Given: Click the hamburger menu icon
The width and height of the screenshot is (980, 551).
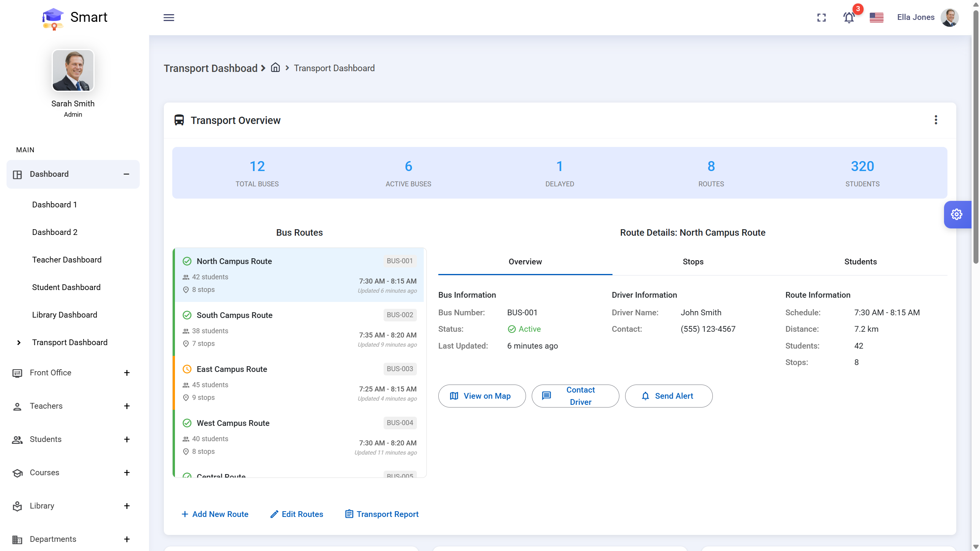Looking at the screenshot, I should pyautogui.click(x=169, y=18).
